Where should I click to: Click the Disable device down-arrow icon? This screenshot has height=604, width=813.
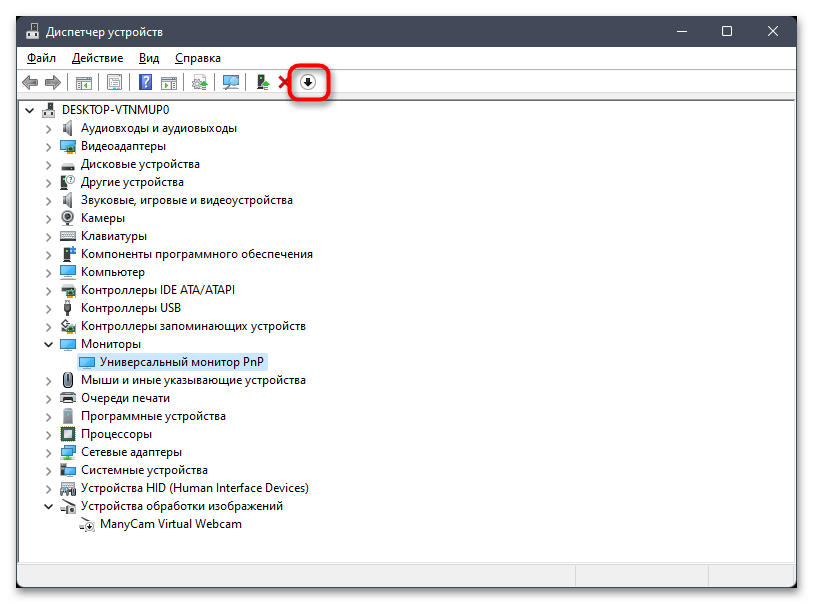308,82
